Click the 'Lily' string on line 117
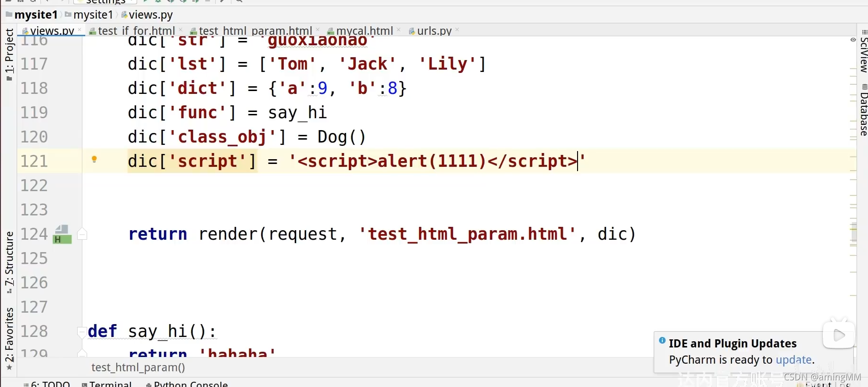Viewport: 868px width, 387px height. coord(448,64)
